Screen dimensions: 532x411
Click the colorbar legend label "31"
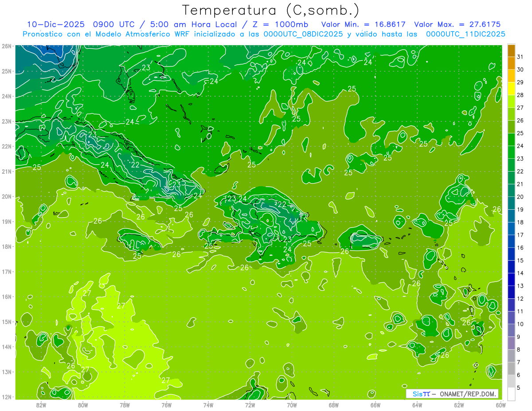(520, 57)
